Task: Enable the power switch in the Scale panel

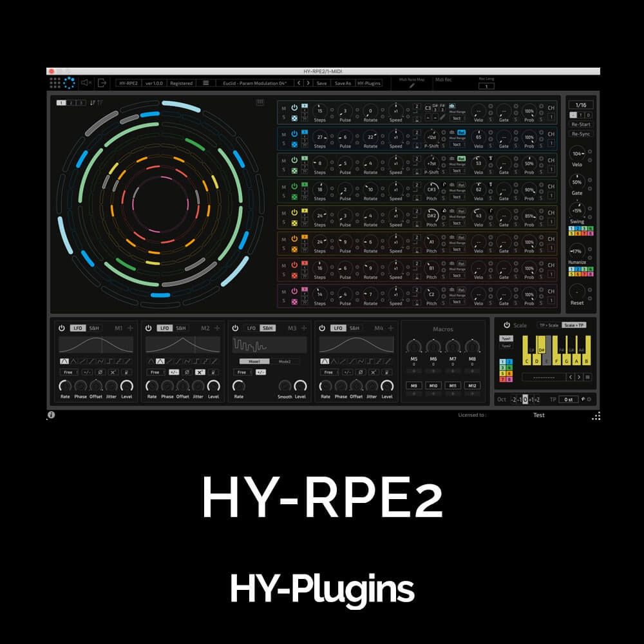Action: pos(506,325)
